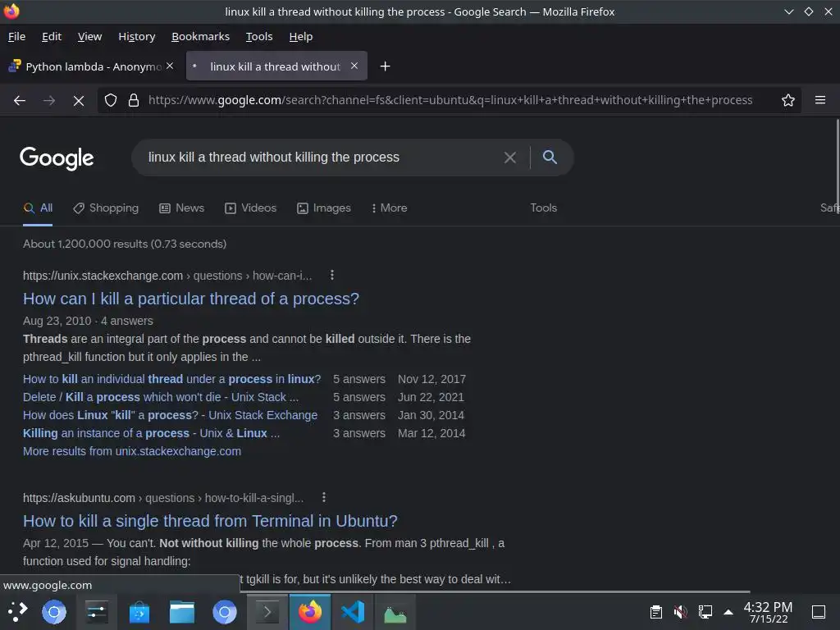Screen dimensions: 840x630
Task: Close the Python lambda tab
Action: click(x=170, y=66)
